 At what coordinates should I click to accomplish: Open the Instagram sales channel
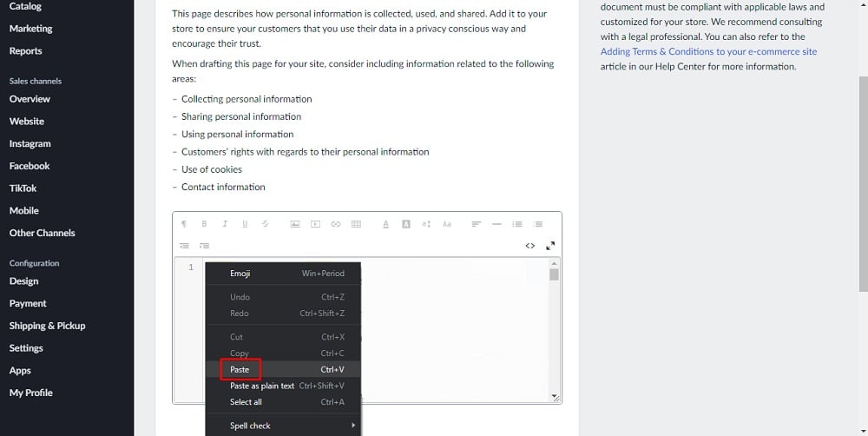30,143
